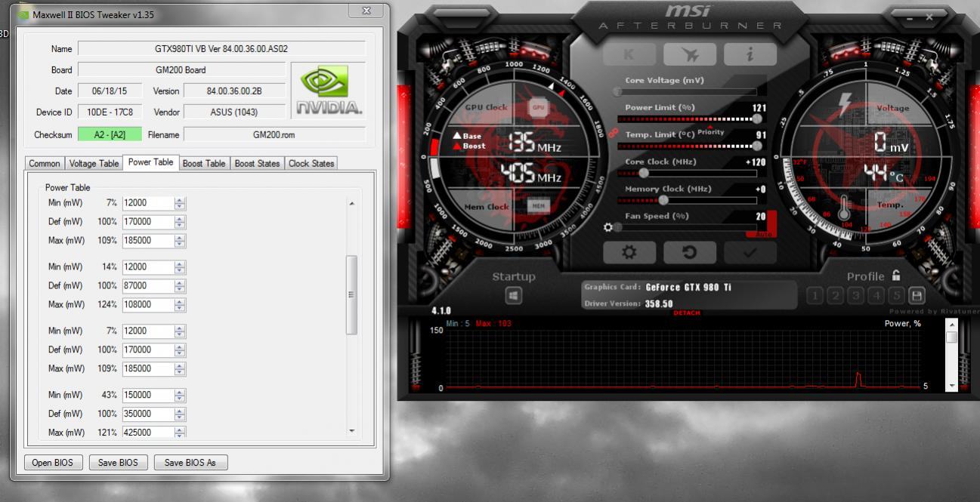Click the GPU chip icon on the clock gauge
This screenshot has width=980, height=502.
click(538, 107)
